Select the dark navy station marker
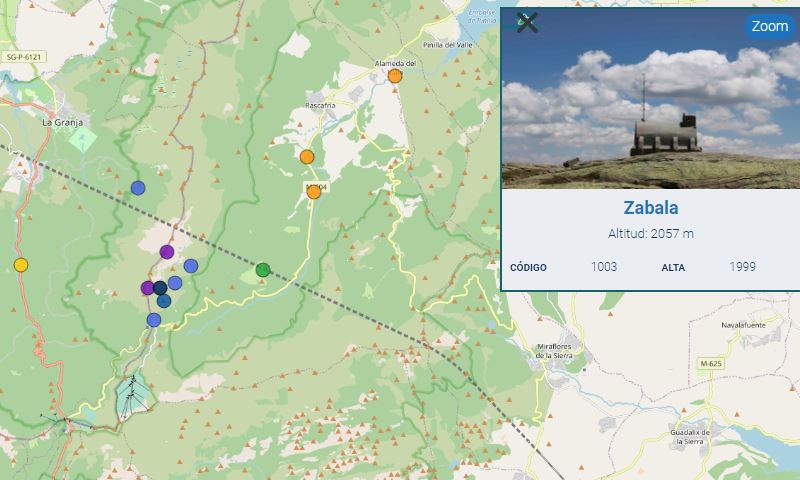The image size is (800, 480). tap(160, 288)
